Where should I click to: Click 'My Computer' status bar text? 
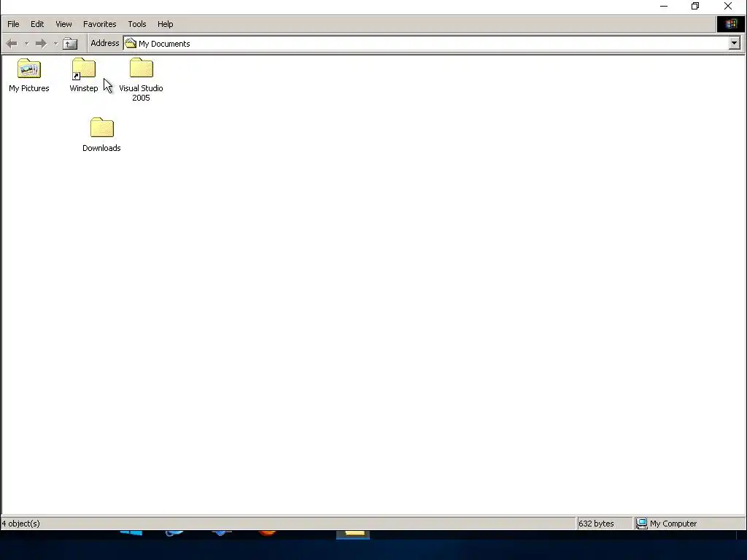click(x=673, y=524)
